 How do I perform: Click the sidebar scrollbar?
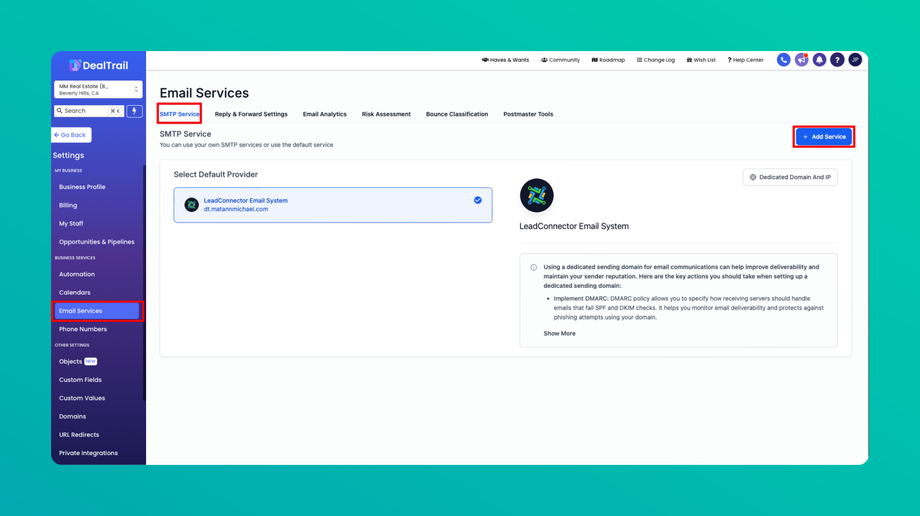click(x=144, y=282)
